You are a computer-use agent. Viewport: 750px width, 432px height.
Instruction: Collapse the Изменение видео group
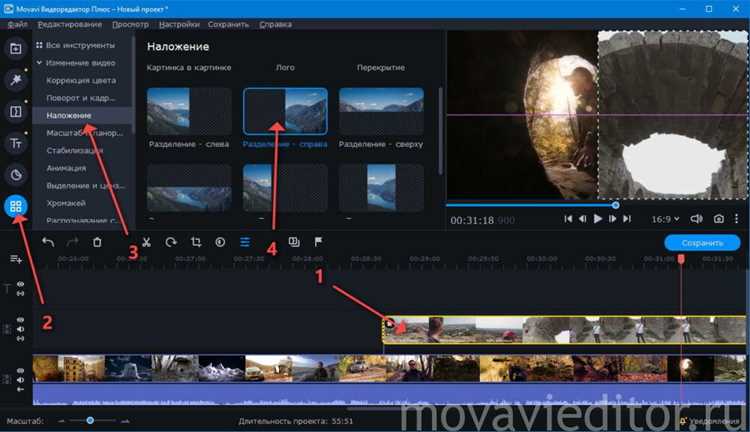39,63
